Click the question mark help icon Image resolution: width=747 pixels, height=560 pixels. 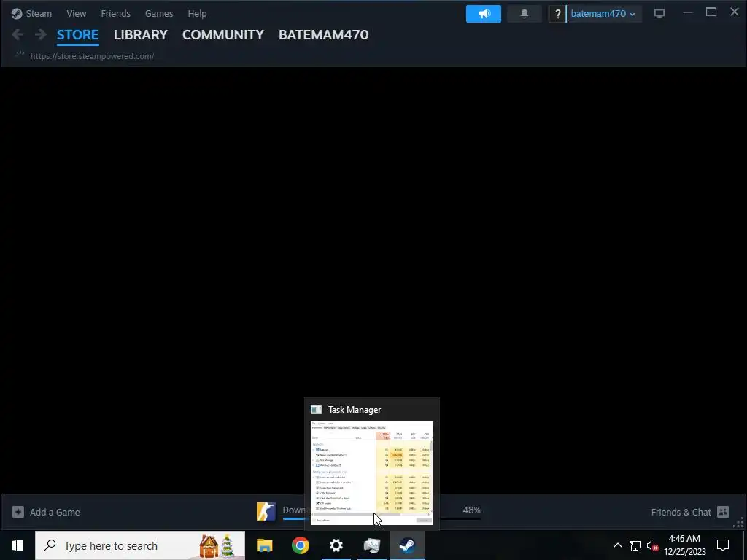pyautogui.click(x=557, y=14)
